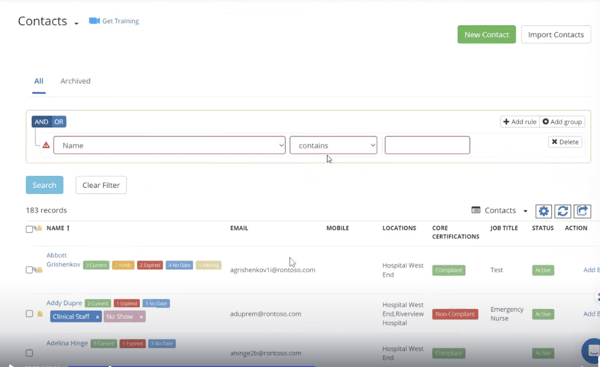Click the STATUS column header

point(543,228)
